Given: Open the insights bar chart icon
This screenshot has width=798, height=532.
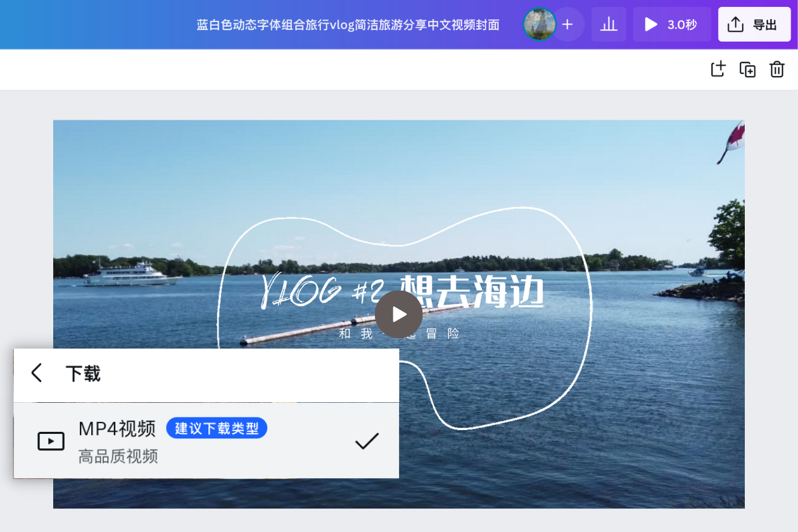Looking at the screenshot, I should [x=609, y=25].
